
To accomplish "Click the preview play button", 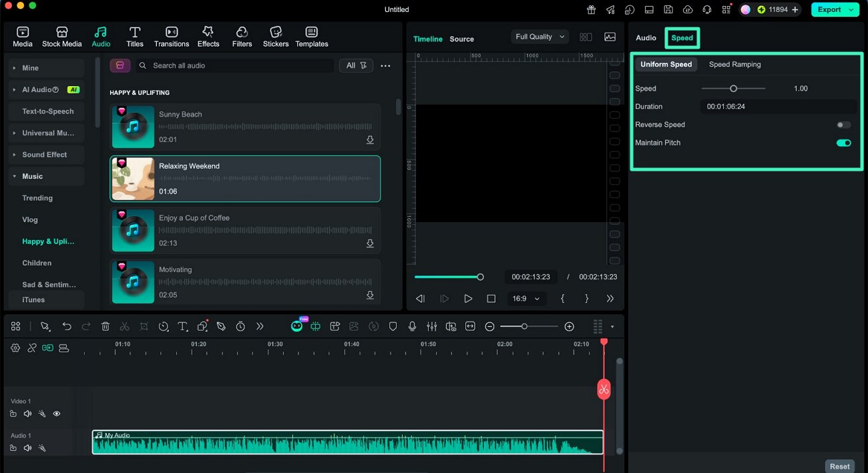I will coord(468,299).
